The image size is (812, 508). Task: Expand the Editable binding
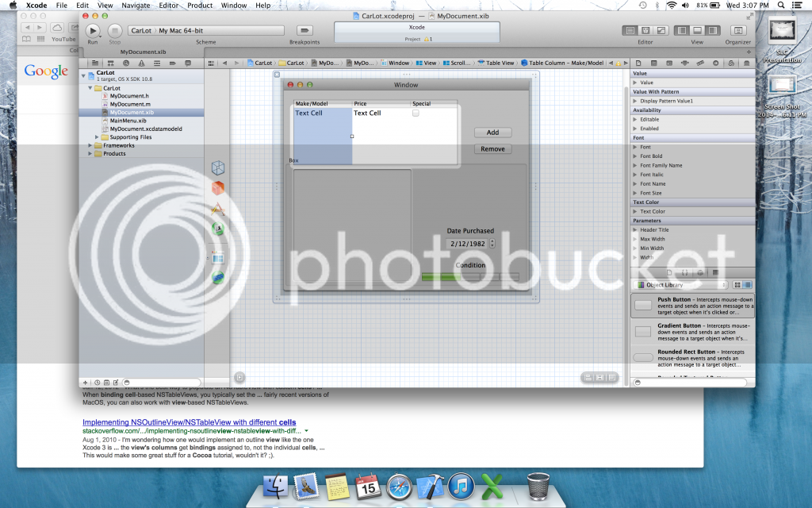[x=635, y=119]
